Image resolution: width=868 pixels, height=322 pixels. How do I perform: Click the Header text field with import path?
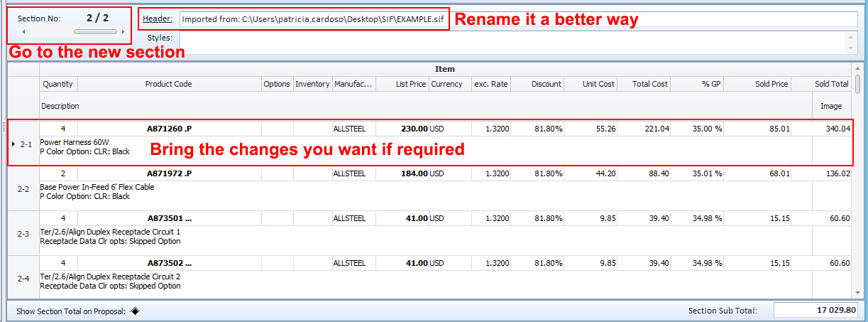[312, 19]
